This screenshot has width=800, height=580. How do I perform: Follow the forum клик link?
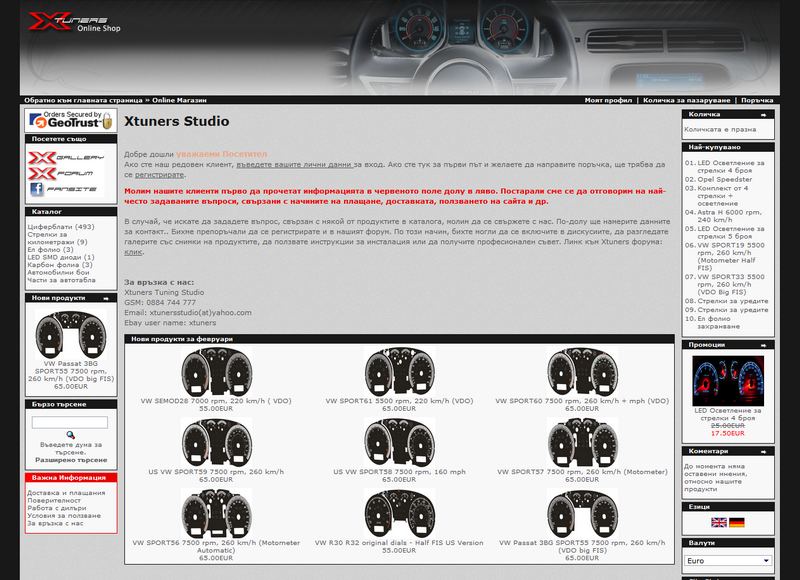pos(133,251)
